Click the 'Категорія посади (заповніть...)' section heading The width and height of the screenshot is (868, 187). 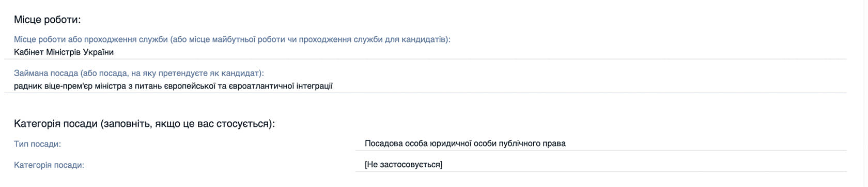(x=144, y=124)
